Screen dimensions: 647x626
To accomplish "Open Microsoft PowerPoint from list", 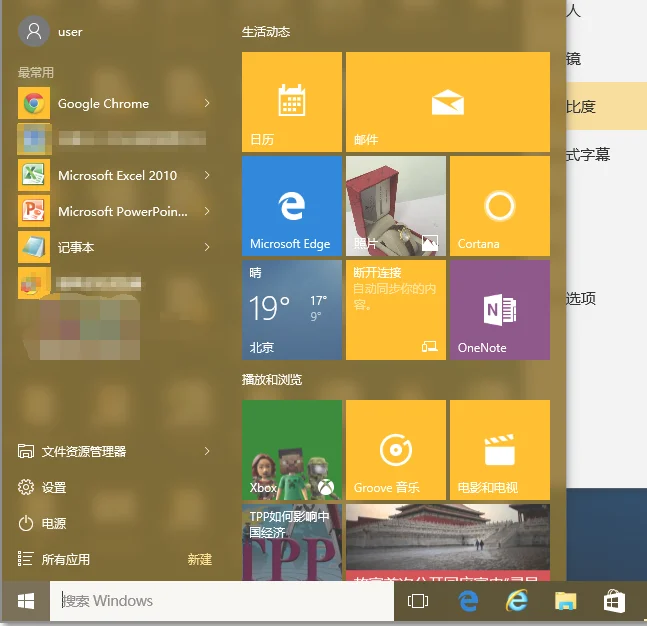I will click(114, 211).
